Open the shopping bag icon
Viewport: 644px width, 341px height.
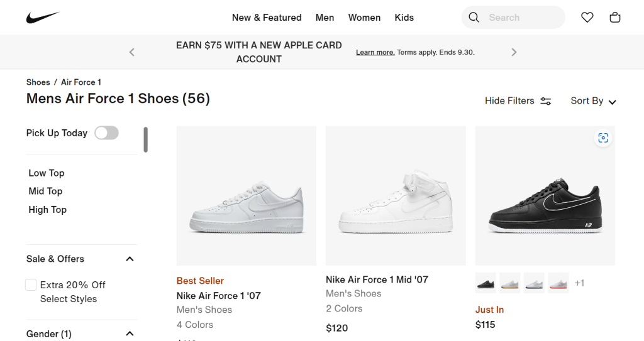point(615,18)
